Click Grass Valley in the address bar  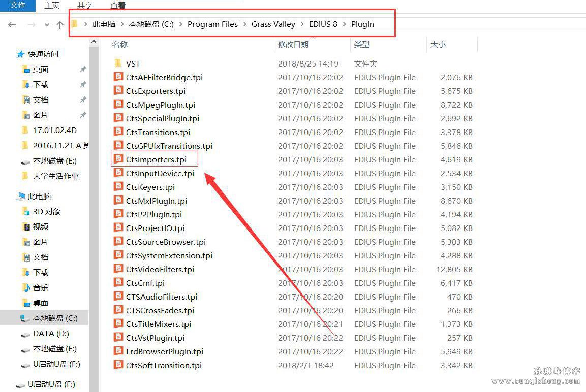click(273, 24)
